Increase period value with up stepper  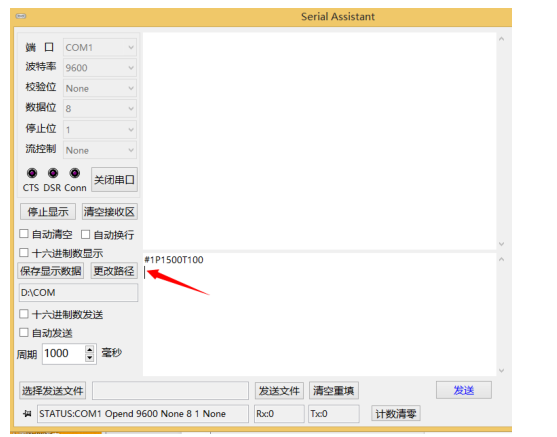click(90, 350)
